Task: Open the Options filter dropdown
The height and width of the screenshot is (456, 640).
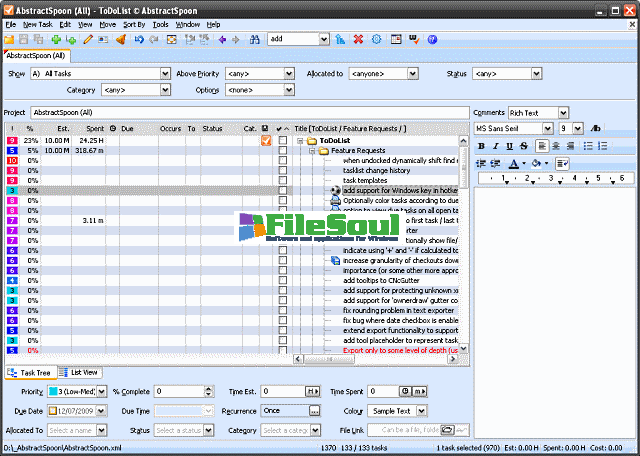Action: click(289, 90)
